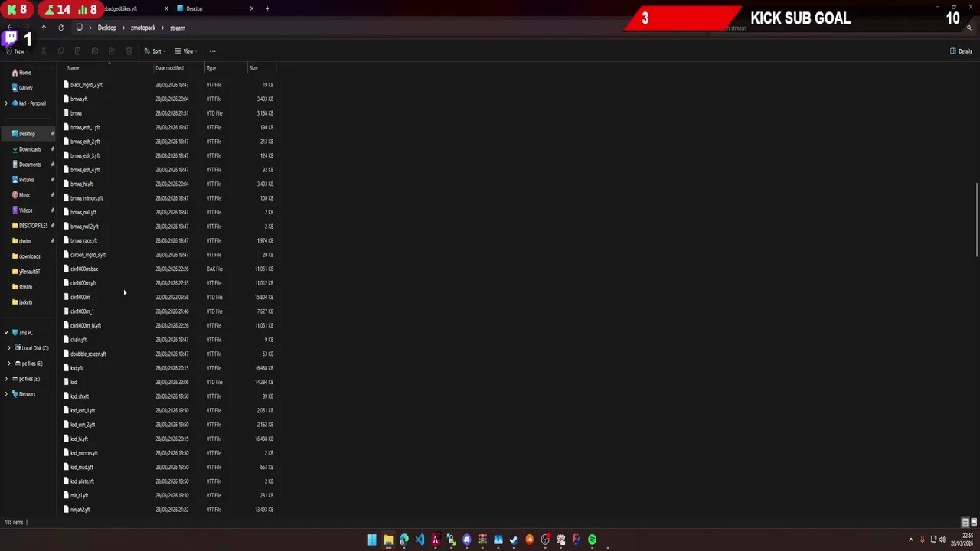Click the PC icon in address bar
The image size is (980, 551).
coord(79,28)
